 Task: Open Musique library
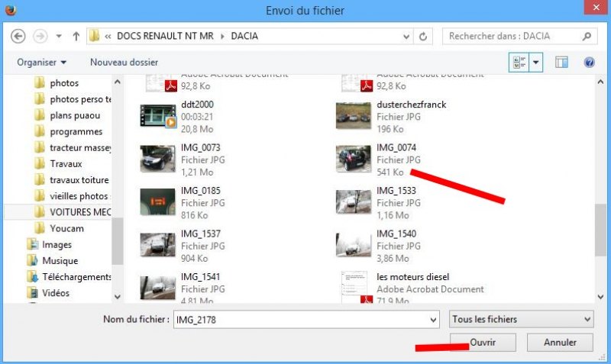click(60, 261)
